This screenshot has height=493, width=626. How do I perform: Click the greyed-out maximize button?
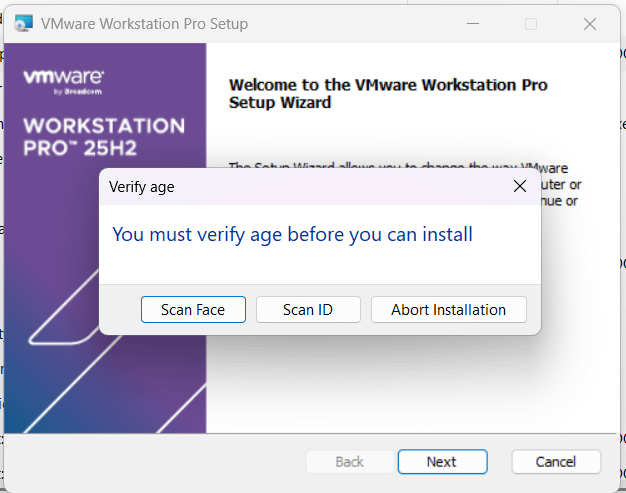(531, 23)
